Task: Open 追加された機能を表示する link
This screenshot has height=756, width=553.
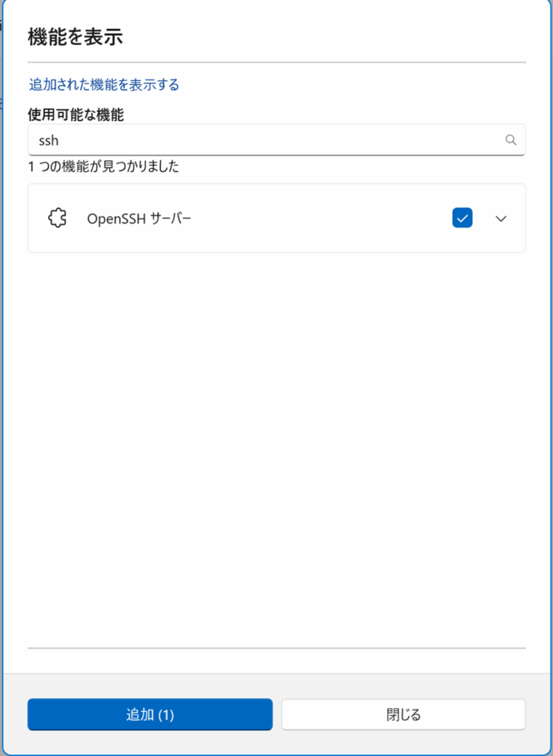Action: click(x=104, y=85)
